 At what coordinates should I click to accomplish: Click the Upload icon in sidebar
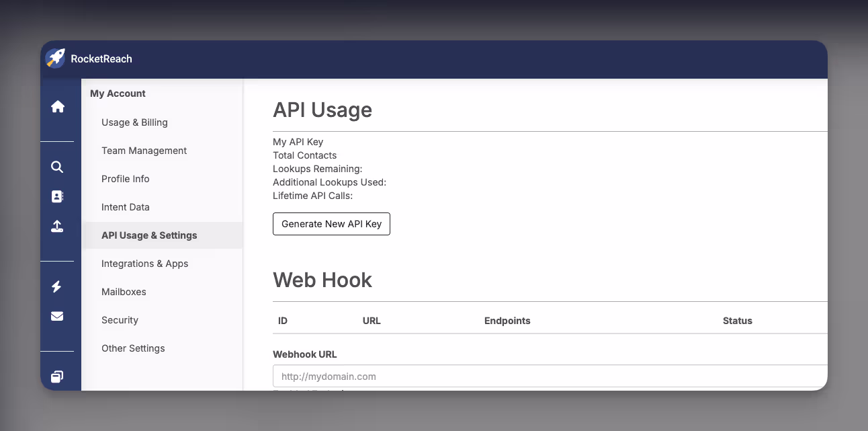tap(57, 227)
